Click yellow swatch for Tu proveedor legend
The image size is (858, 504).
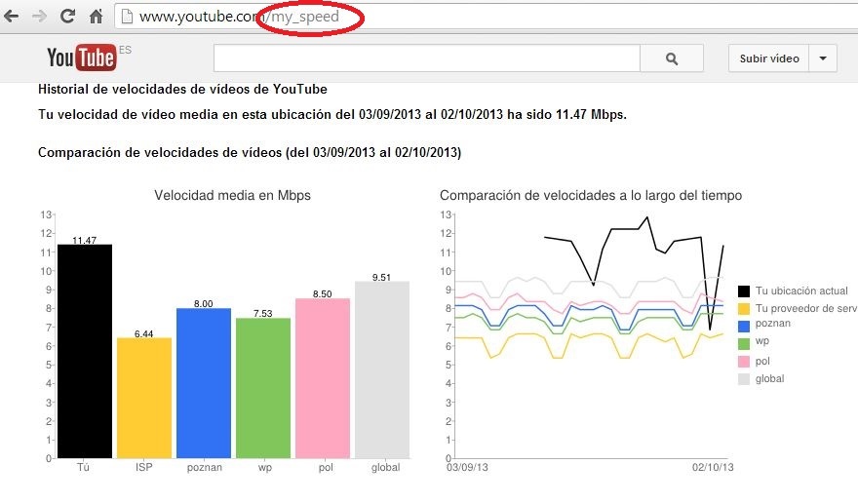click(744, 309)
